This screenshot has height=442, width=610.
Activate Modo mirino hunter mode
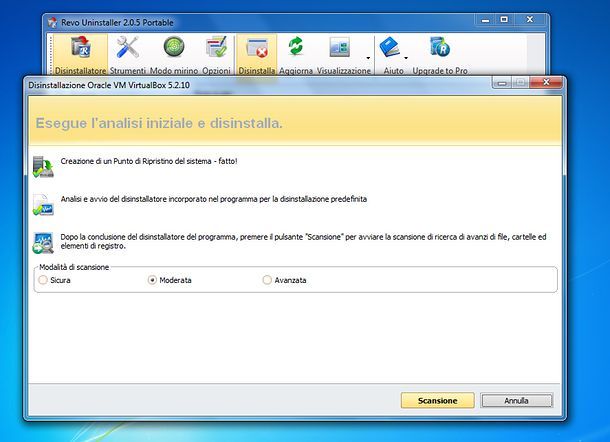tap(174, 54)
